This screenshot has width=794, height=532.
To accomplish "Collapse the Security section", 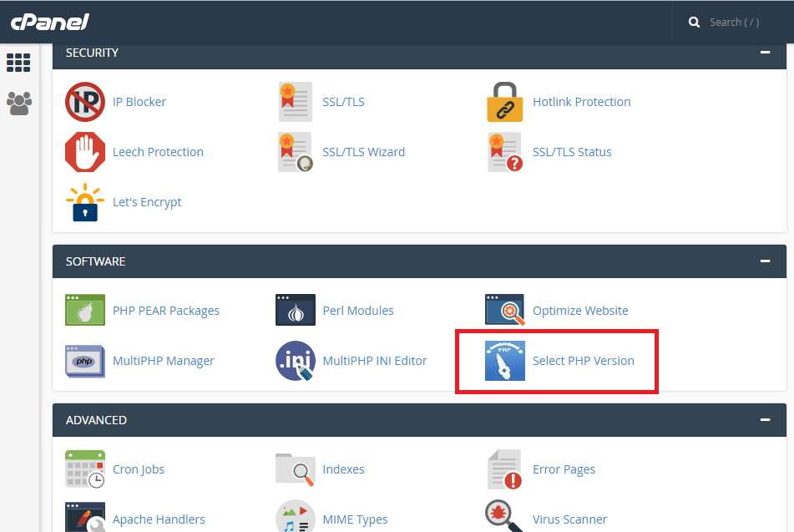I will (x=765, y=52).
